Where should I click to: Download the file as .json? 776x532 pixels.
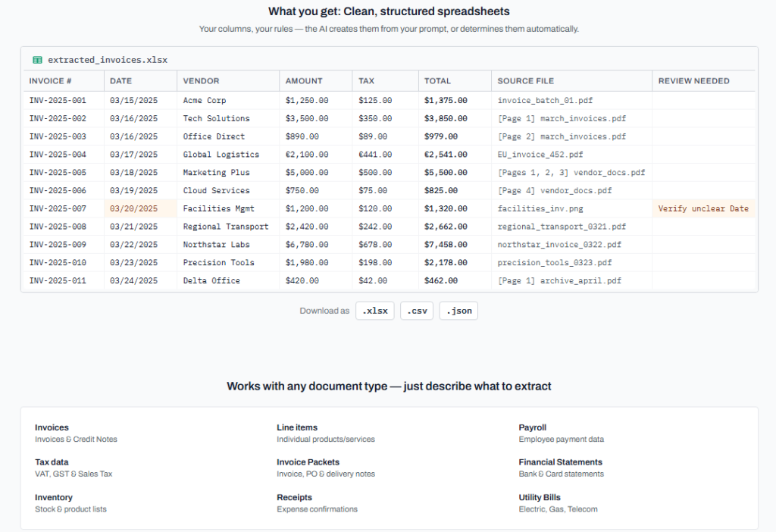[458, 311]
